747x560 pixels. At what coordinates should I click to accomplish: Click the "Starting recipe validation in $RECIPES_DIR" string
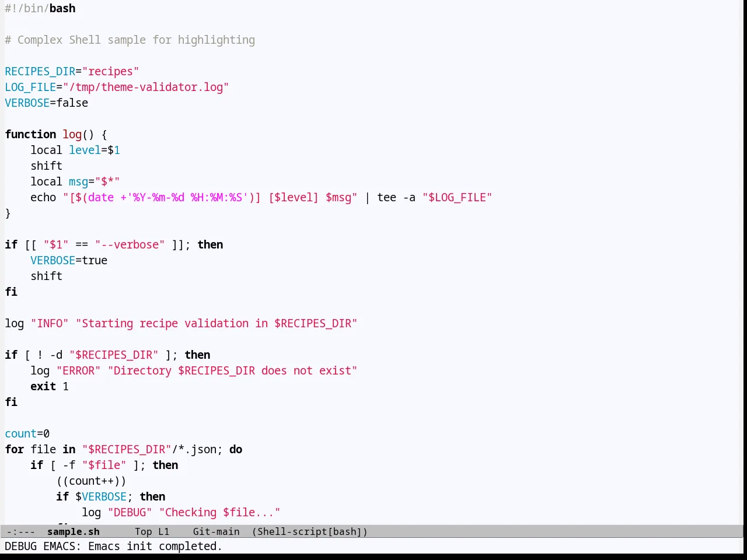click(217, 323)
